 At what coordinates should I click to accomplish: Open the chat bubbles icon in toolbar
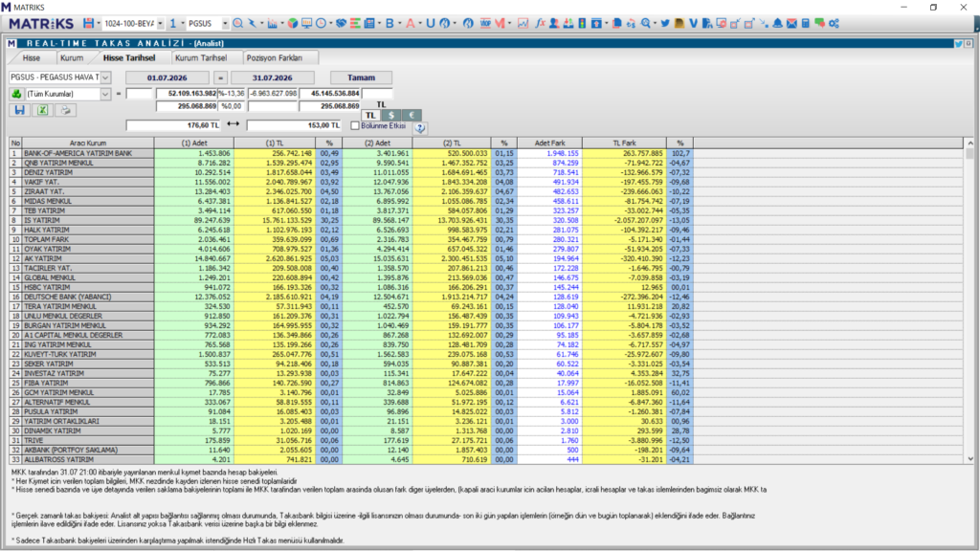tap(819, 23)
